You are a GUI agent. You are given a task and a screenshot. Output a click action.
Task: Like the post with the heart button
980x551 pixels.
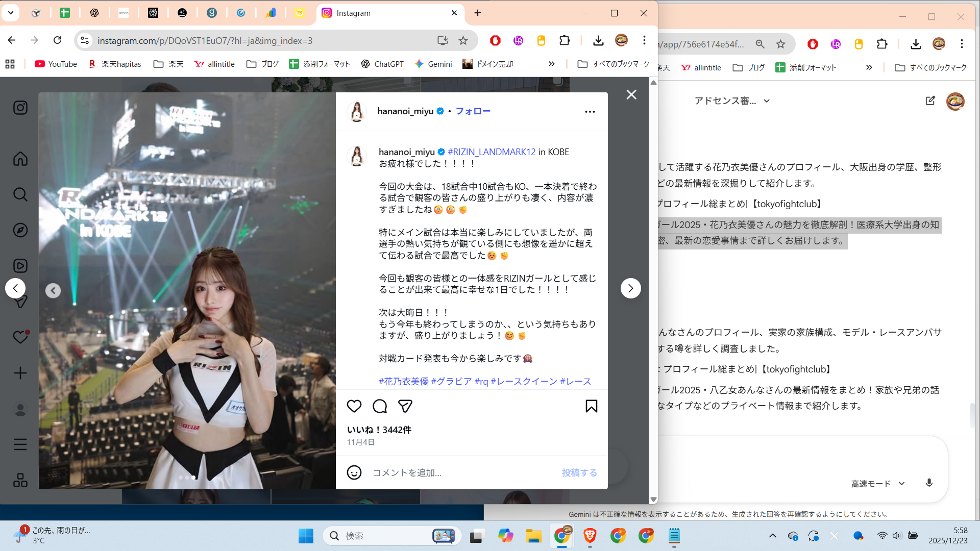click(354, 406)
